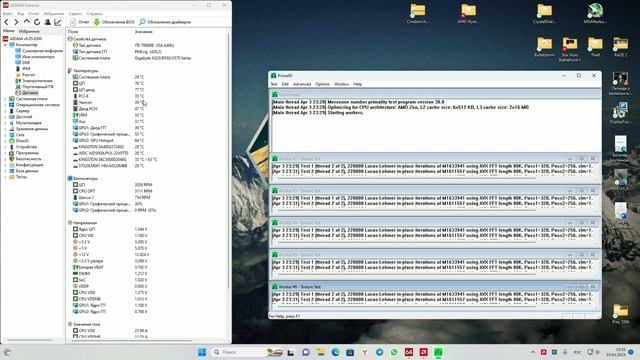Click the user icon in AIDA64 toolbar
Screen dimensions: 640x360
pos(47,22)
